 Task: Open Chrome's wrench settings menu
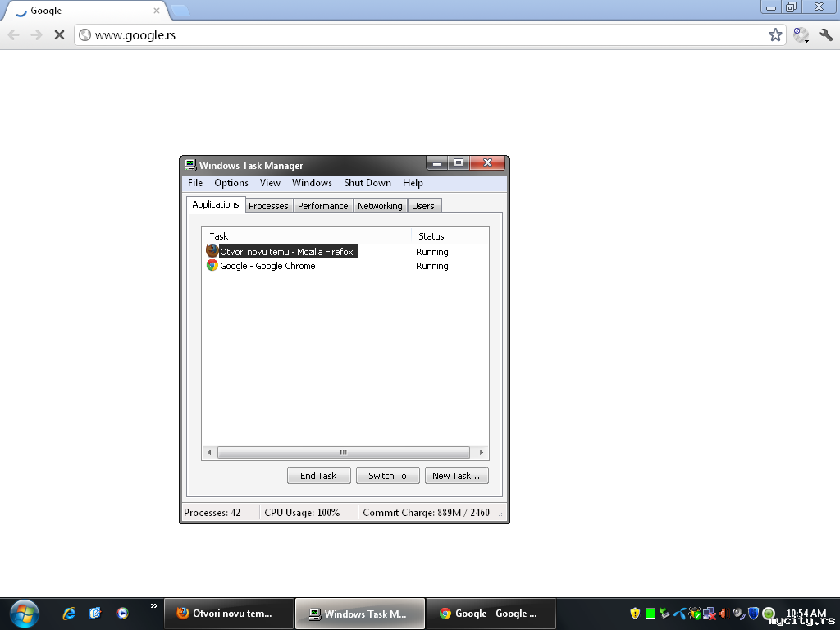click(826, 34)
